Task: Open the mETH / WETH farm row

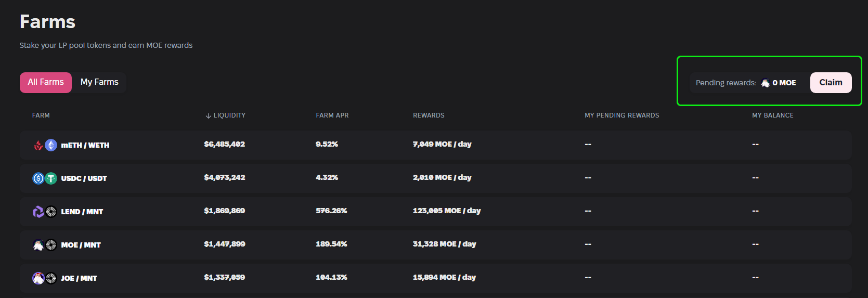Action: click(x=85, y=145)
